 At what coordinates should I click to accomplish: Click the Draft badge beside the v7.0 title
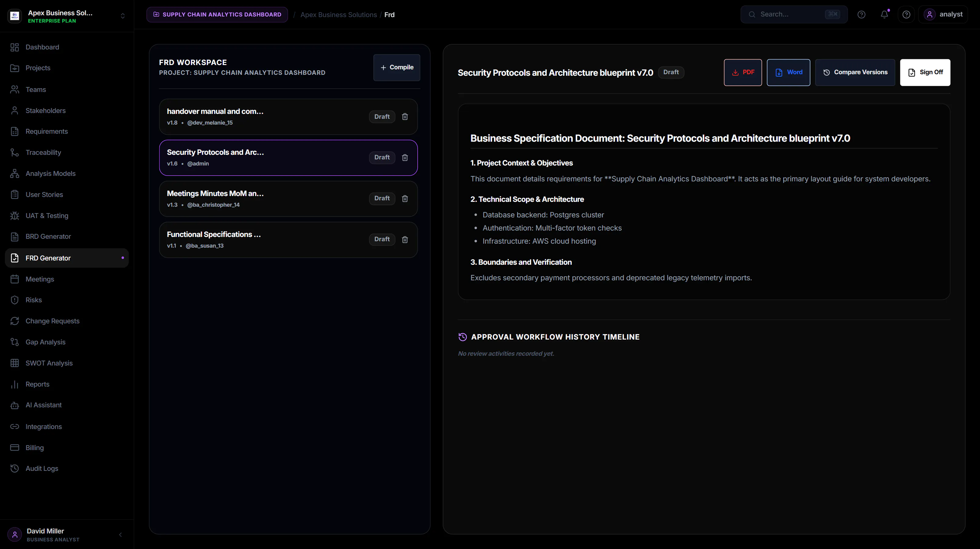(671, 72)
